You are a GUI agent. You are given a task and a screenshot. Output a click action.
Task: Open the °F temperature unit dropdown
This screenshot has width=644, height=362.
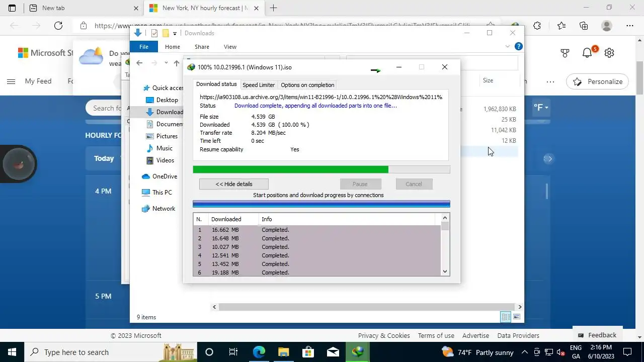[541, 108]
